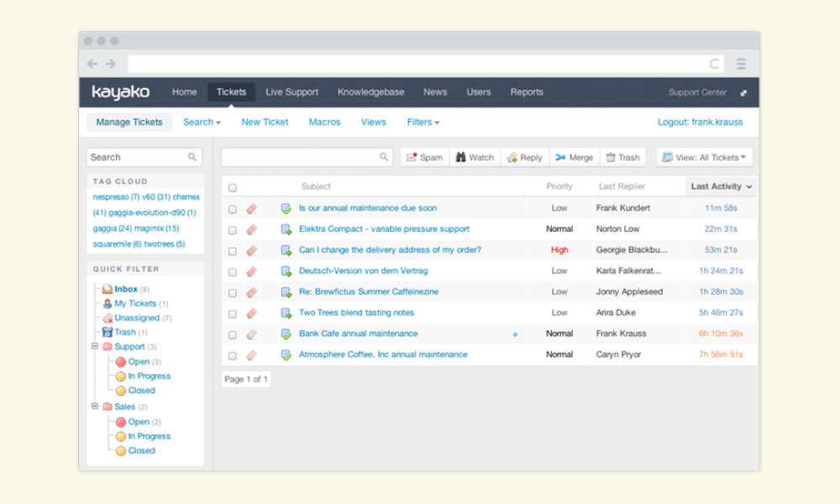Switch to the Home tab
The width and height of the screenshot is (840, 504).
184,92
